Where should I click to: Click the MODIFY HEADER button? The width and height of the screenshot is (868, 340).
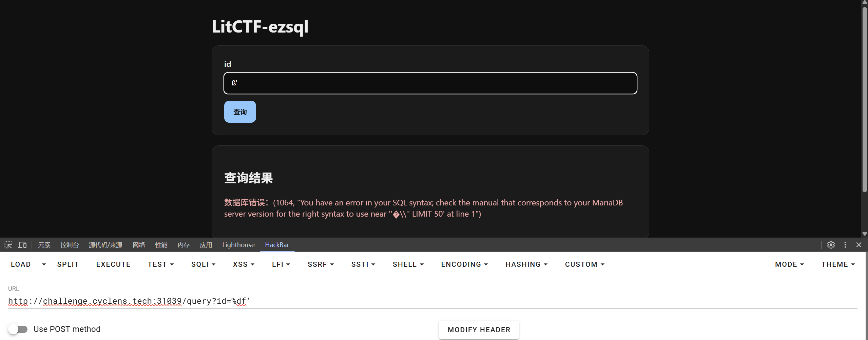[x=479, y=330]
